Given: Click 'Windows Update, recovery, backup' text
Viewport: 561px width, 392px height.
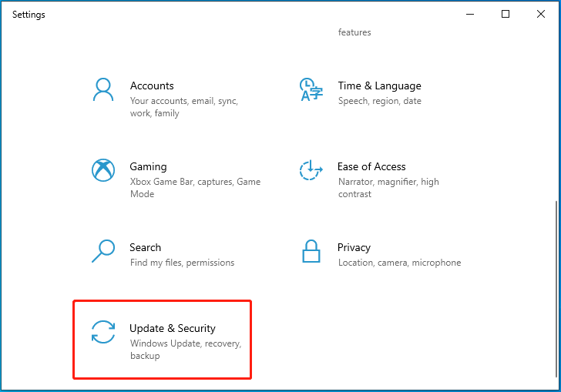Looking at the screenshot, I should (x=186, y=350).
